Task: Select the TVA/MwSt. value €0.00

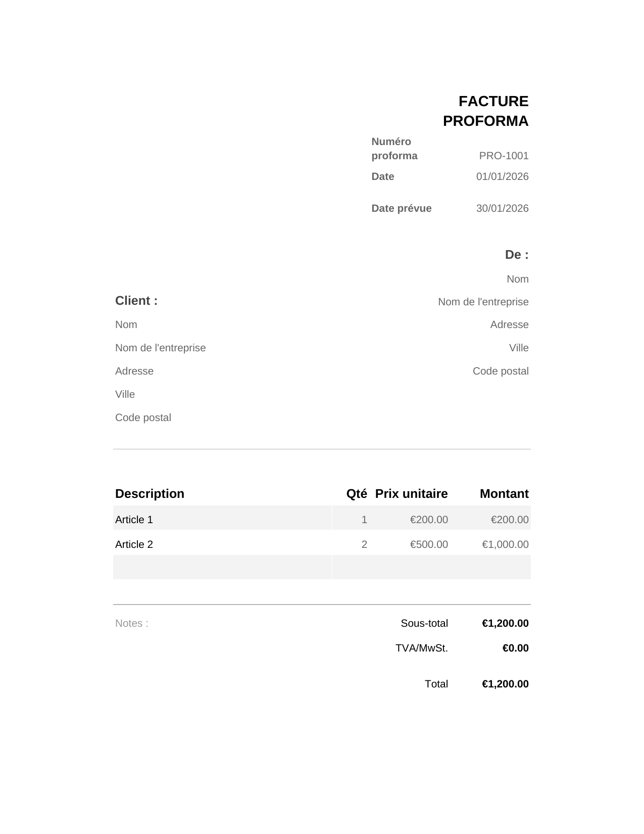Action: click(515, 648)
